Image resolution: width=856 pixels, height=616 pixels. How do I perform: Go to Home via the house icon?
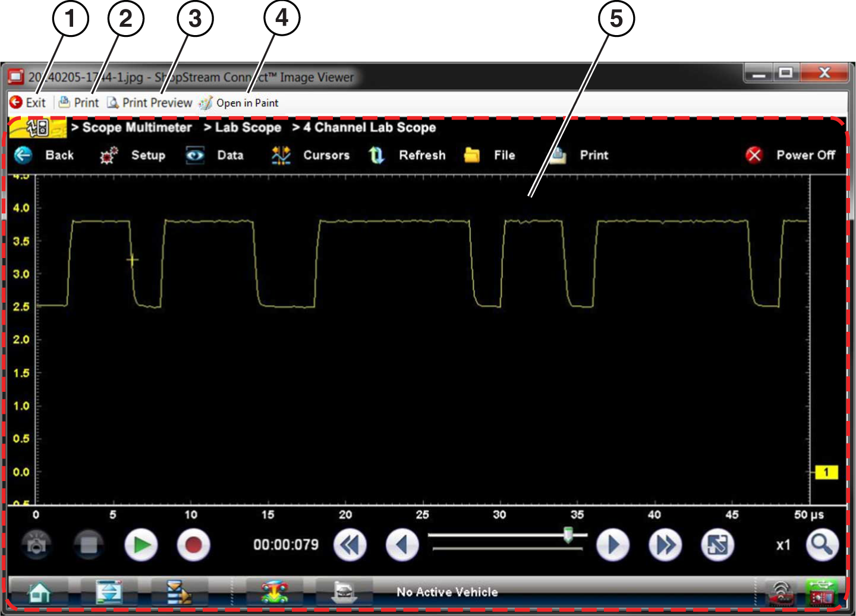(39, 592)
